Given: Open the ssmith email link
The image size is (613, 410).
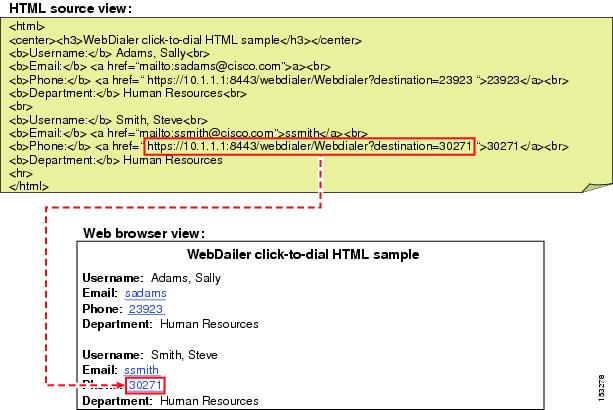Looking at the screenshot, I should pos(141,370).
